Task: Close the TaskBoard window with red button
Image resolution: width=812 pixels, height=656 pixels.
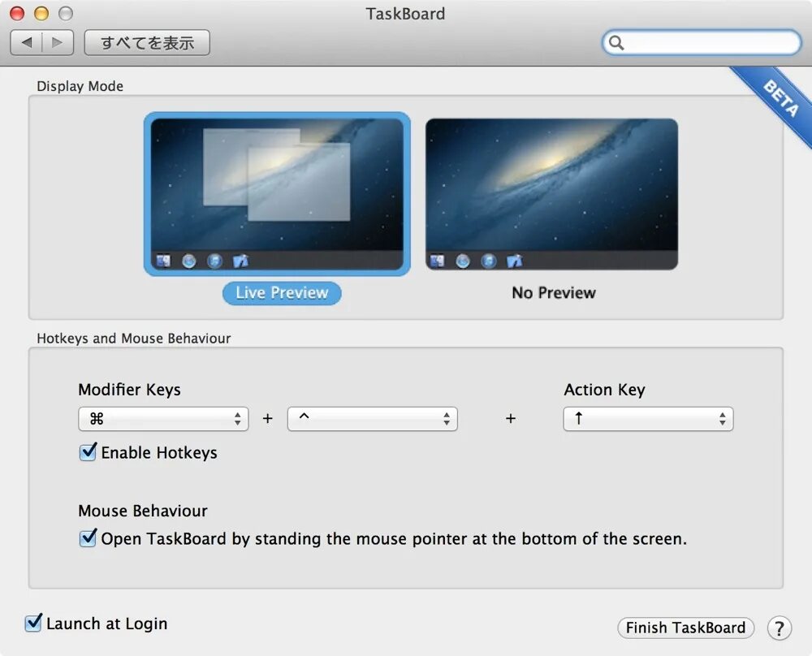Action: (x=17, y=14)
